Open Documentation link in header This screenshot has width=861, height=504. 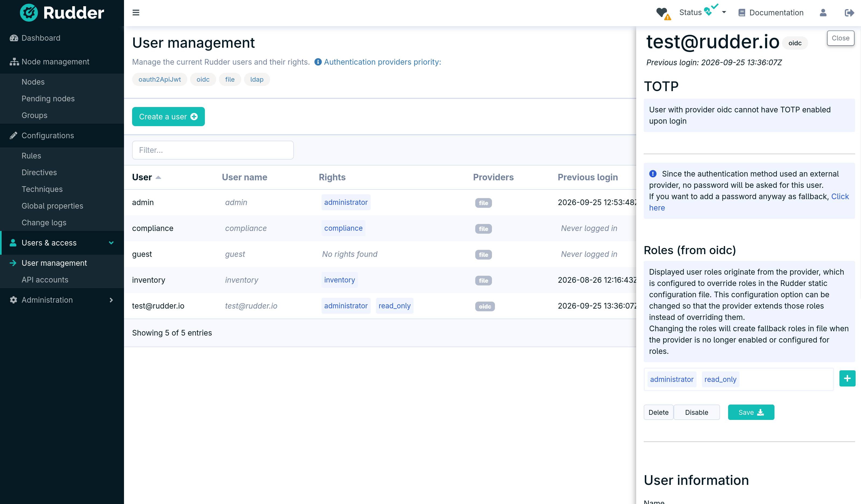tap(771, 13)
